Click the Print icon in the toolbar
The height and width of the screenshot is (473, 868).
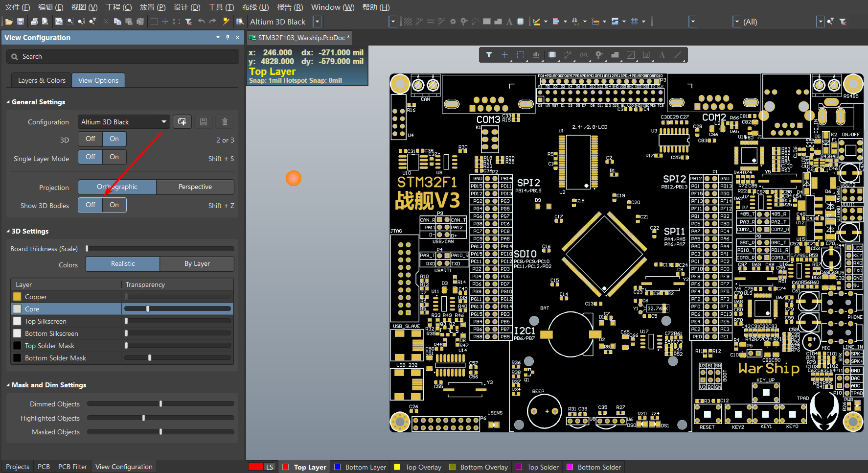point(34,22)
